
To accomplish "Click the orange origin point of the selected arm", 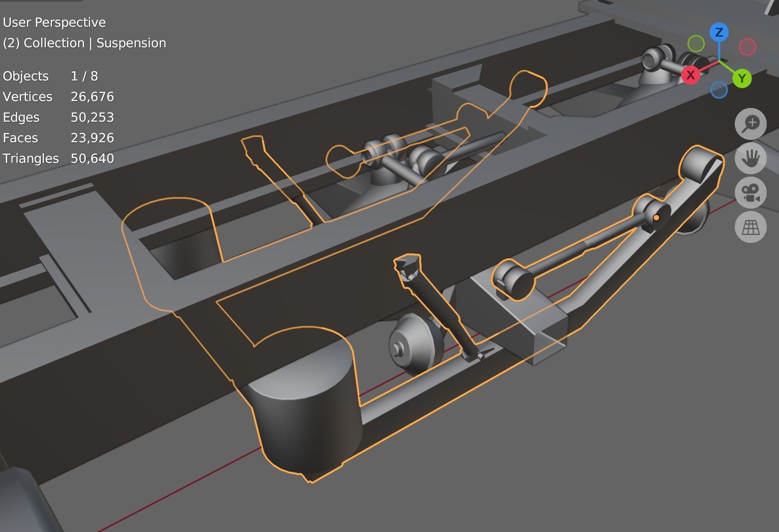I will tap(656, 217).
